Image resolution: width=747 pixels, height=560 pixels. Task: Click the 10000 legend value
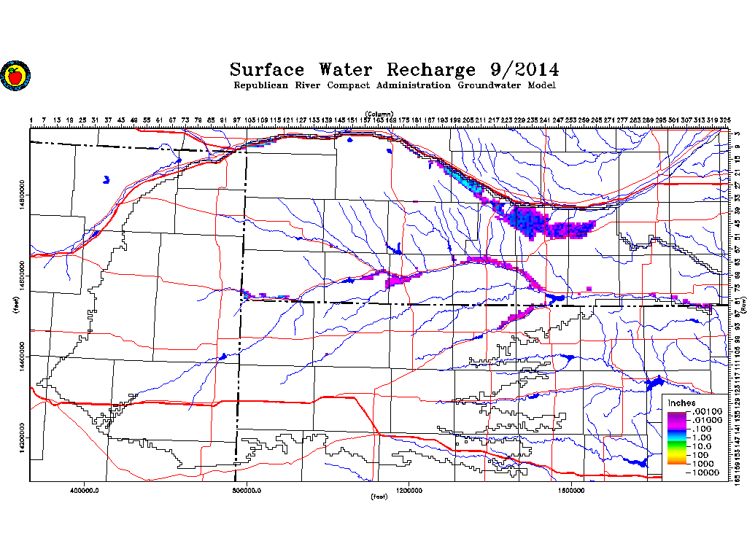(707, 472)
